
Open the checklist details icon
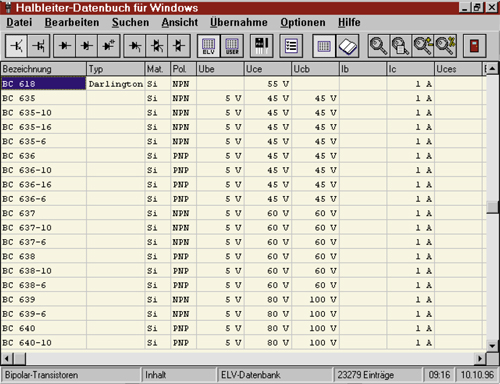(x=291, y=46)
